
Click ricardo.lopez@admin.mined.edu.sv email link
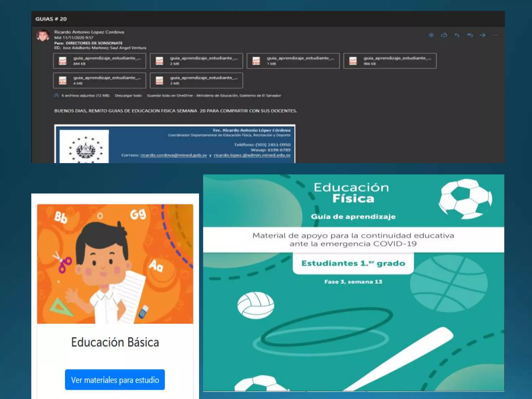point(252,155)
